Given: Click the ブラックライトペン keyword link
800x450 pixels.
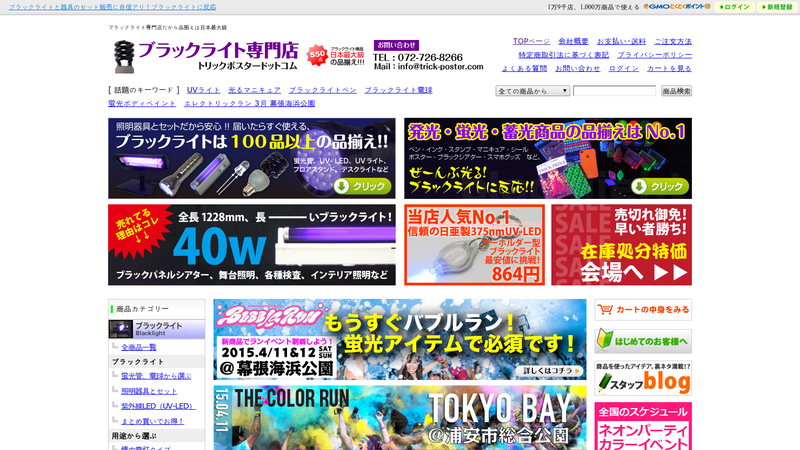Looking at the screenshot, I should tap(322, 90).
